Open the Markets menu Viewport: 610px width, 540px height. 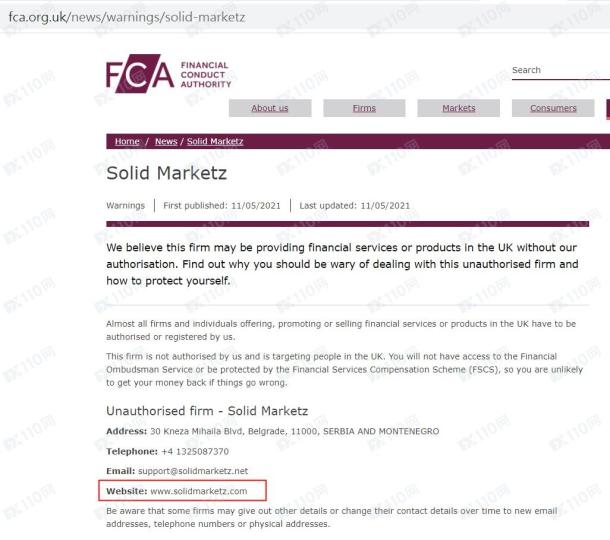point(459,108)
